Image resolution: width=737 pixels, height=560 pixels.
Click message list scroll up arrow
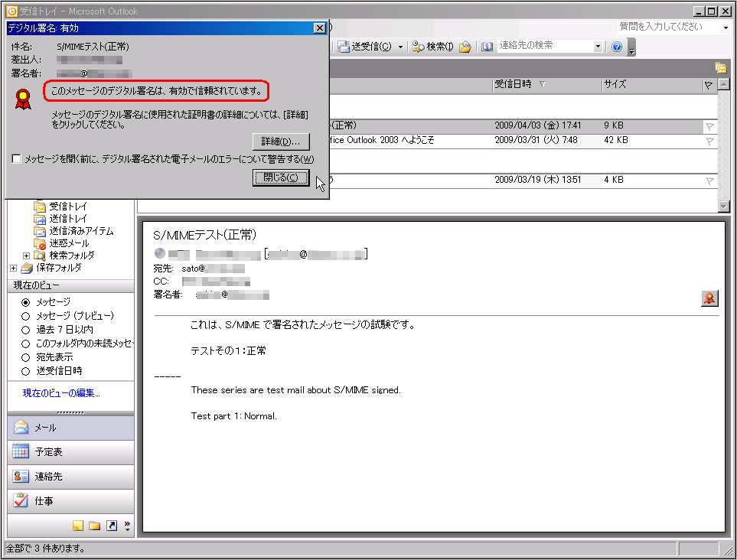tap(724, 85)
